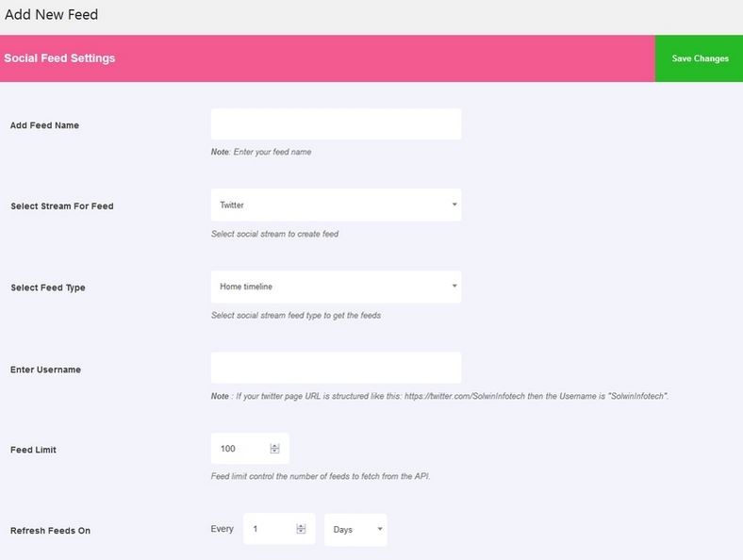
Task: Click inside the Feed Limit number field
Action: (250, 449)
